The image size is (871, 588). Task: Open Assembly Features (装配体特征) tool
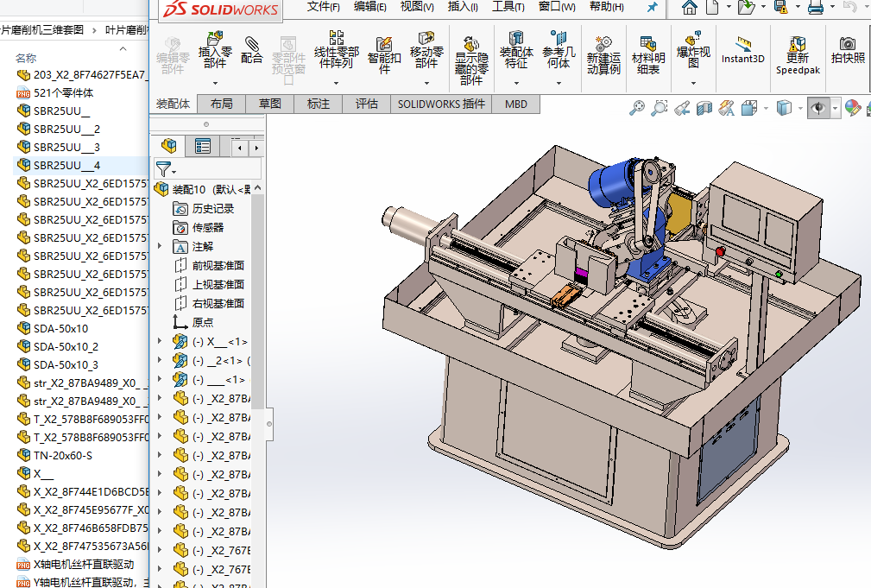516,50
